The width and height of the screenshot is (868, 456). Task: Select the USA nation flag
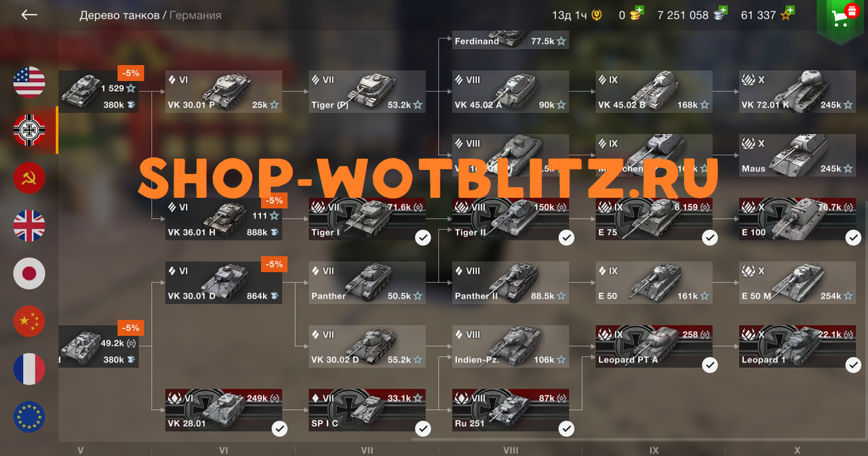tap(29, 83)
